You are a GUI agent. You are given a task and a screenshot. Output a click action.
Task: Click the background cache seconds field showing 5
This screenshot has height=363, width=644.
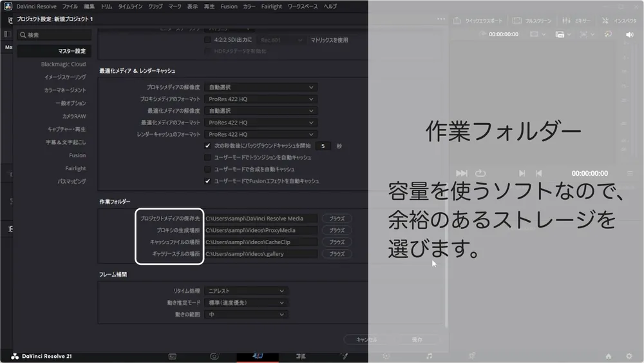[323, 146]
